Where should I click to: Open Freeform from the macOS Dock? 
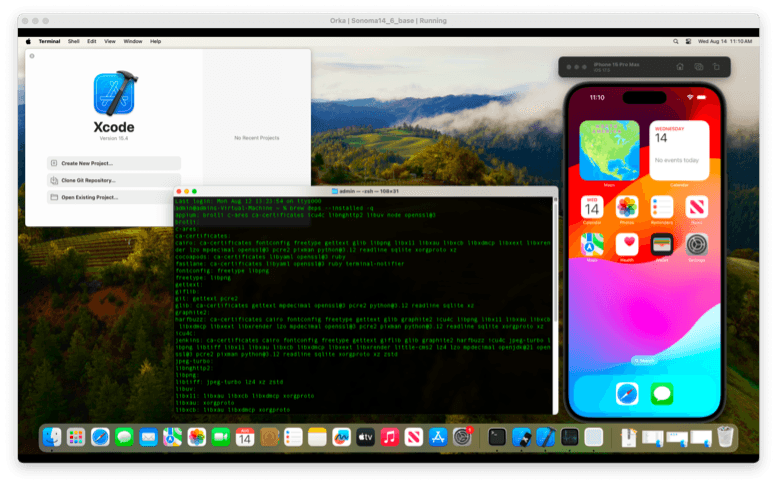pos(341,438)
